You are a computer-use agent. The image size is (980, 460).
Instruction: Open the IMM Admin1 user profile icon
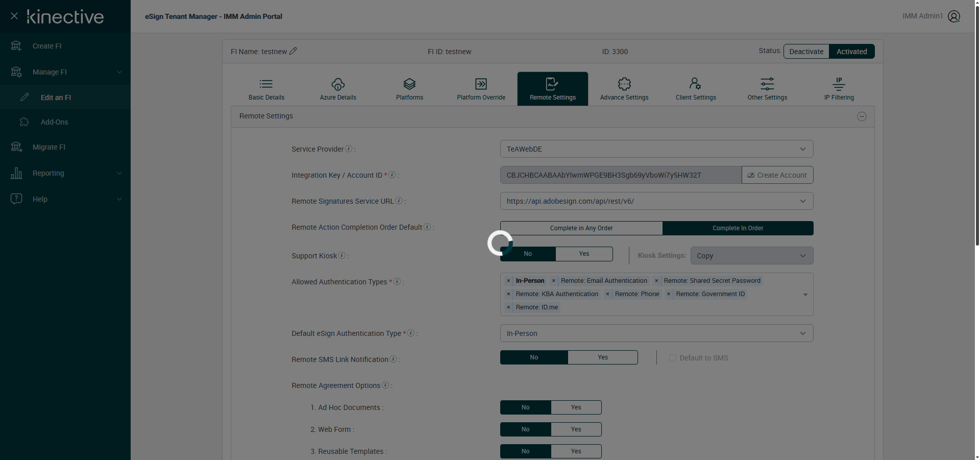tap(954, 16)
